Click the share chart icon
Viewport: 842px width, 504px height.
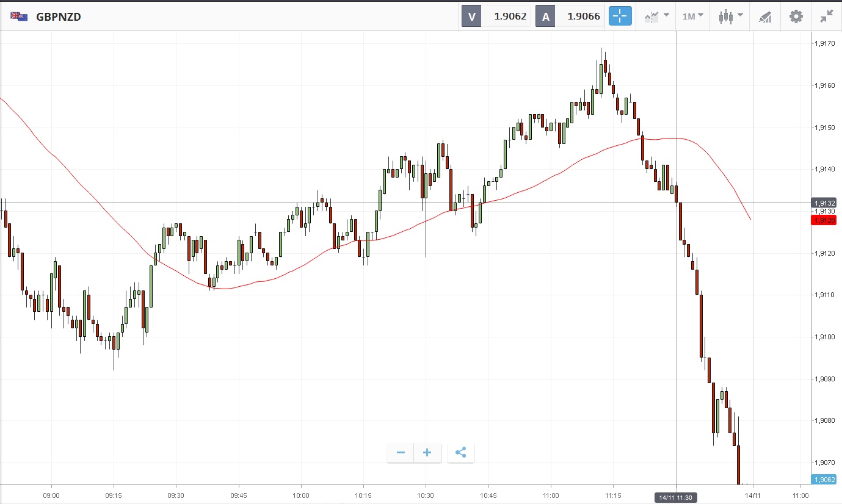461,453
